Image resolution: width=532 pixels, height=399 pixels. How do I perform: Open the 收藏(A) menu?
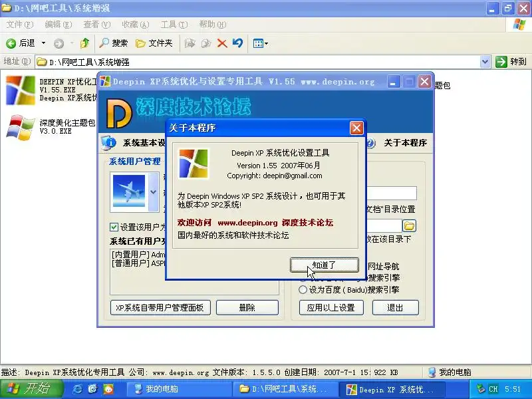(x=136, y=25)
